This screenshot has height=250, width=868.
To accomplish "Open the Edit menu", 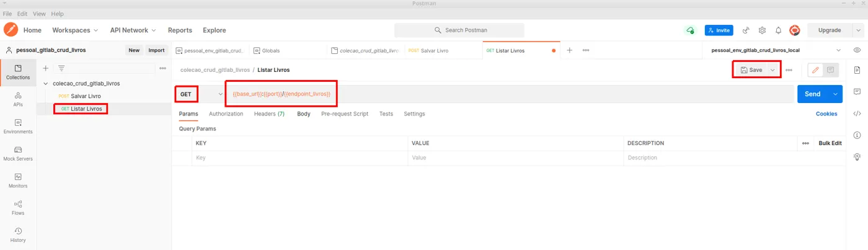I will pyautogui.click(x=22, y=14).
